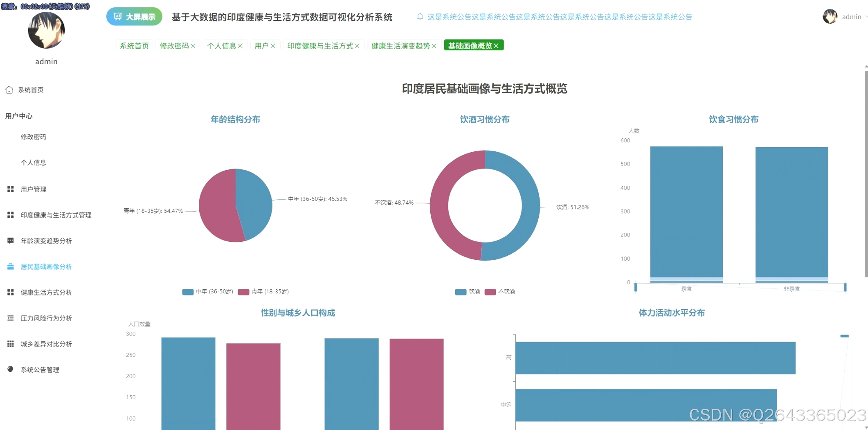Viewport: 868px width, 430px height.
Task: Click the 中等 bar in 体力活动水平分布
Action: 646,405
